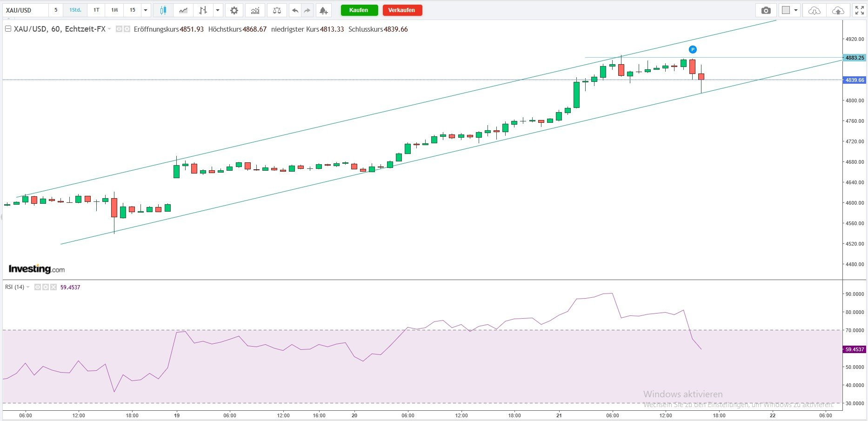Screen dimensions: 868x421
Task: Click the undo arrow in toolbar
Action: pos(295,10)
